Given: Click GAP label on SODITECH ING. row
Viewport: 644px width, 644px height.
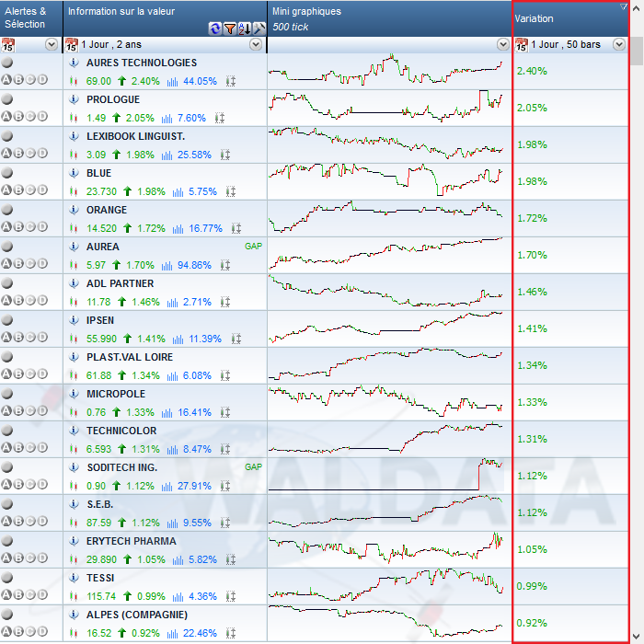Looking at the screenshot, I should (x=253, y=467).
